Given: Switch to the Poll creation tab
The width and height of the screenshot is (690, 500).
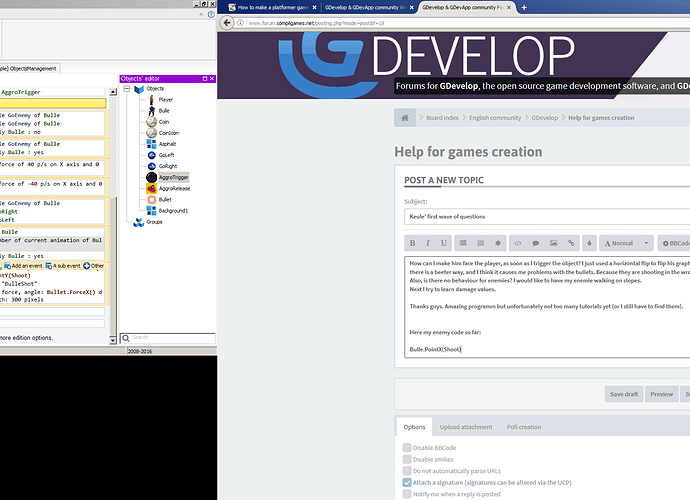Looking at the screenshot, I should [524, 427].
